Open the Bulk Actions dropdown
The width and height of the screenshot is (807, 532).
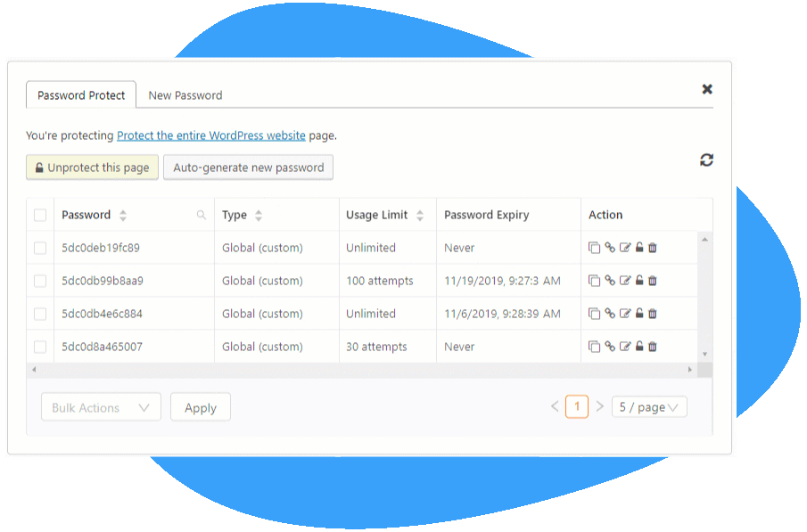[x=101, y=407]
